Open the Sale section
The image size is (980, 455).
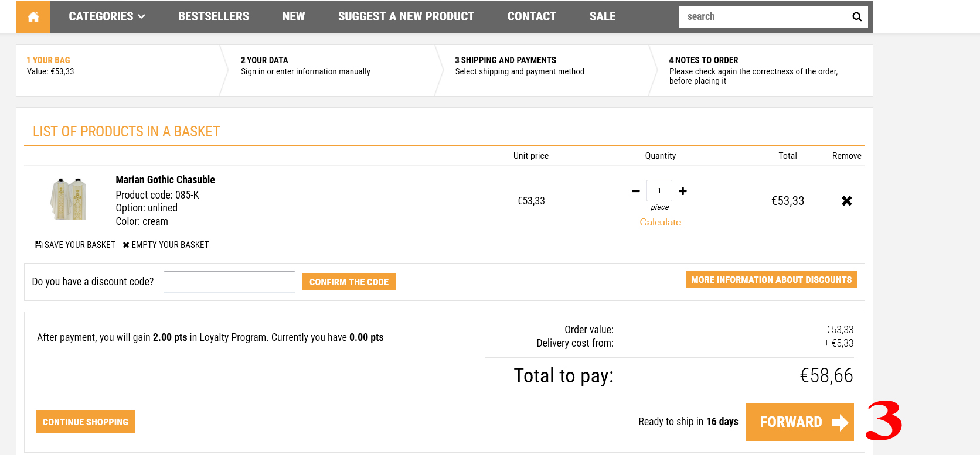click(602, 16)
